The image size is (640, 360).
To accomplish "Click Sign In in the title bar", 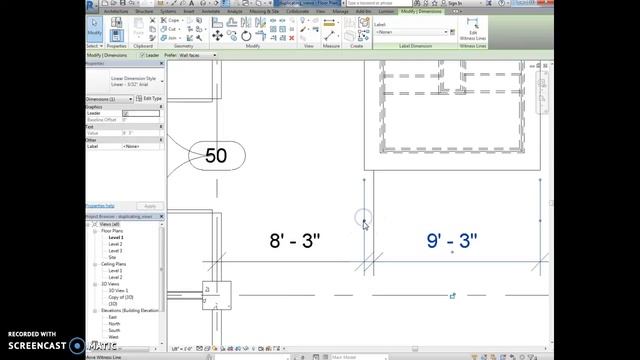I will coord(455,3).
